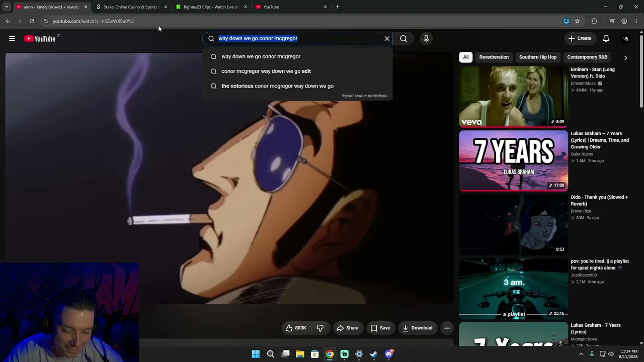Open the YouTube account avatar menu
Screen dimensions: 644x362
pyautogui.click(x=625, y=39)
